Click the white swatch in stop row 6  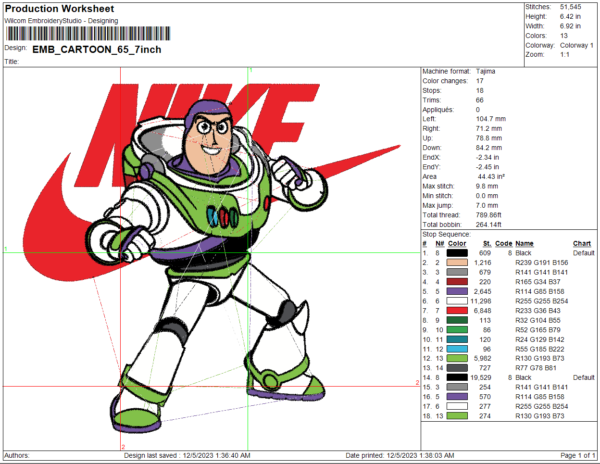click(457, 301)
